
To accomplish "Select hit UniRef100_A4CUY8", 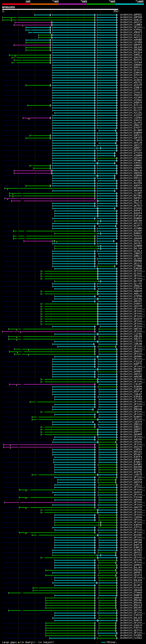I will [x=131, y=158].
